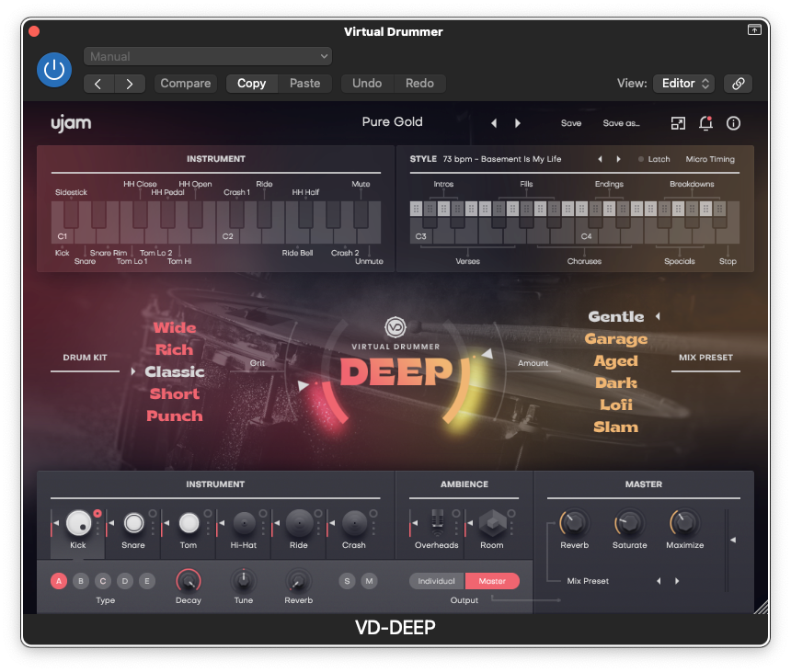Toggle Crash channel enable dot
This screenshot has height=672, width=791.
(373, 514)
